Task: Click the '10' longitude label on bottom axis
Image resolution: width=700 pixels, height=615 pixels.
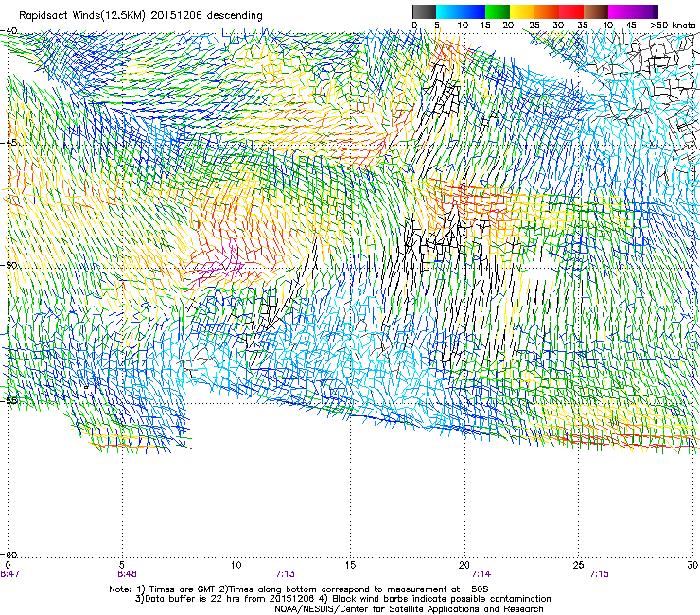Action: coord(236,565)
